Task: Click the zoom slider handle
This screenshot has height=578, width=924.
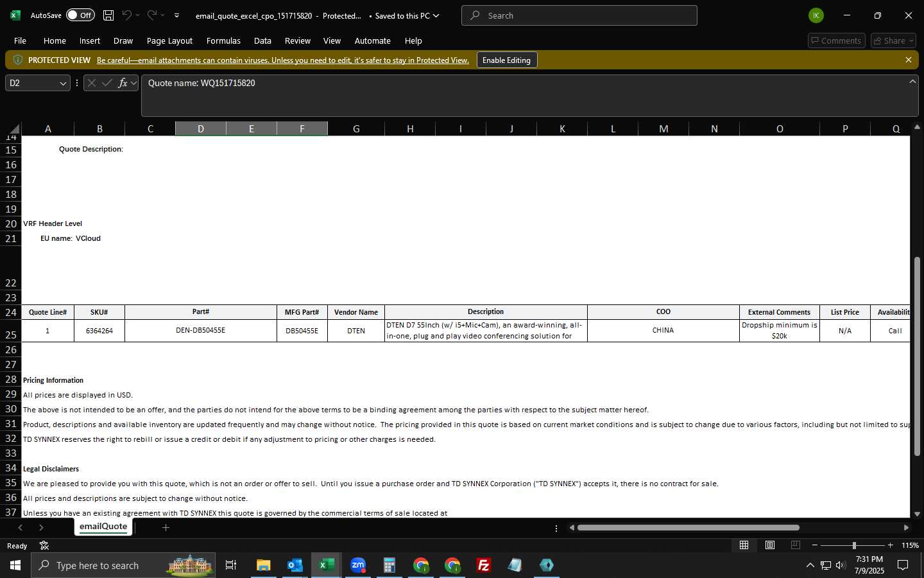Action: (853, 545)
